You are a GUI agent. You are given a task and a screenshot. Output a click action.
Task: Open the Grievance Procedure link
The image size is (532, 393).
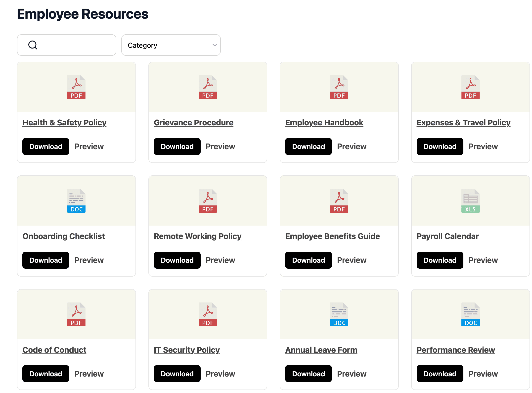[194, 123]
